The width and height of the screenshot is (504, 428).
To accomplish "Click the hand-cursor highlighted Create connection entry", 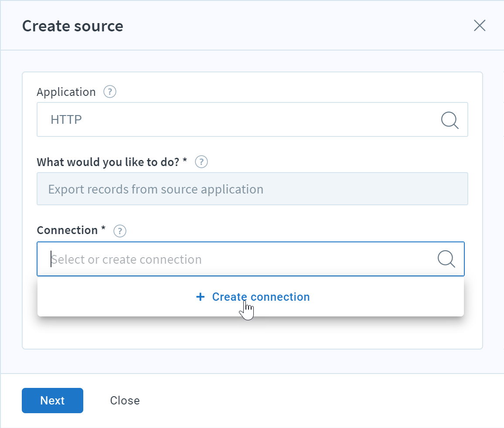I will [260, 297].
